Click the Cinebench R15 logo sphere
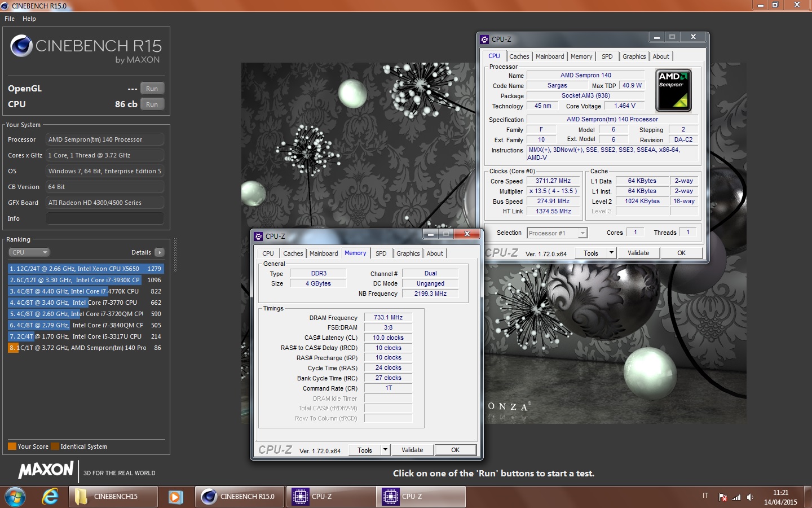This screenshot has height=508, width=812. click(x=21, y=46)
